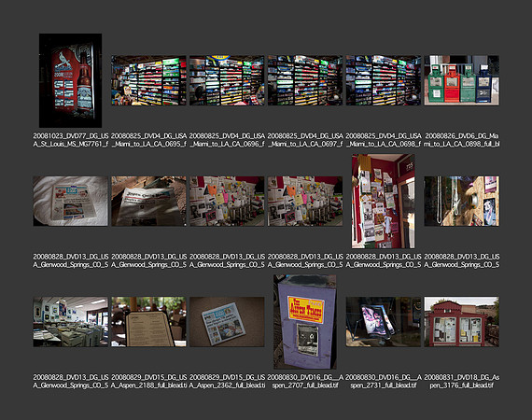Select the hanging necklaces window display thumbnail
The height and width of the screenshot is (420, 532).
(x=461, y=202)
